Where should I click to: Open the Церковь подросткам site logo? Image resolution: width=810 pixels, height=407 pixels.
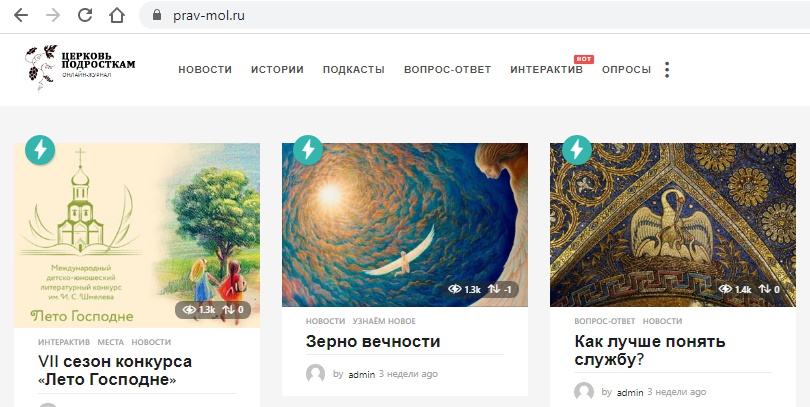point(80,67)
